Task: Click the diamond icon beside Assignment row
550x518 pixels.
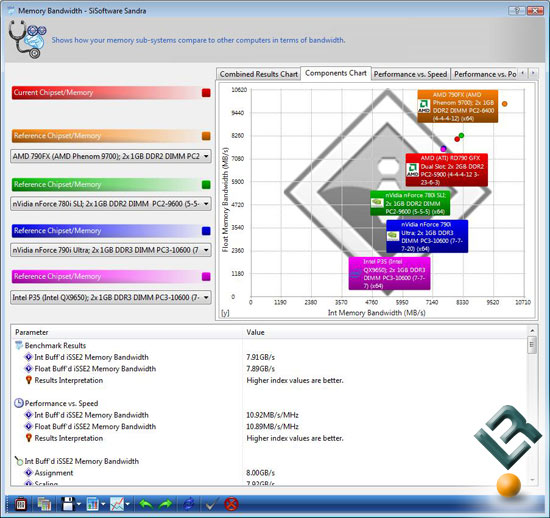Action: tap(29, 472)
